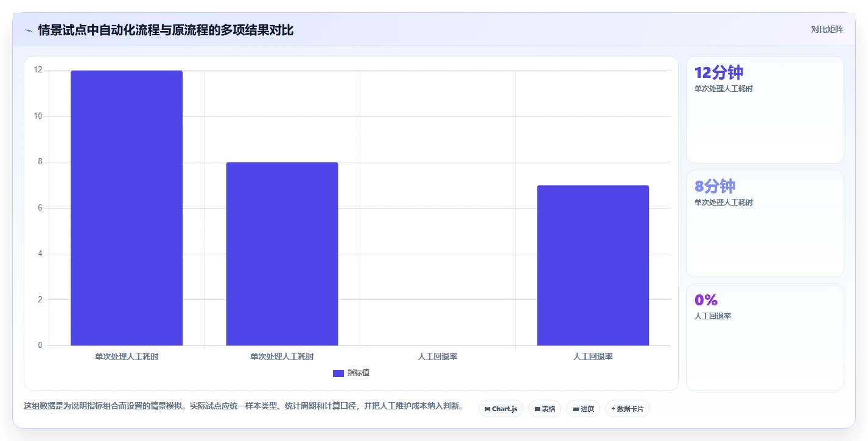Click the bar reaching value 8
868x441 pixels.
click(282, 254)
